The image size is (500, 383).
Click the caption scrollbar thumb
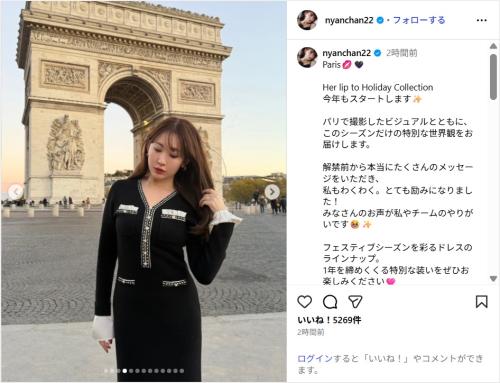click(494, 77)
